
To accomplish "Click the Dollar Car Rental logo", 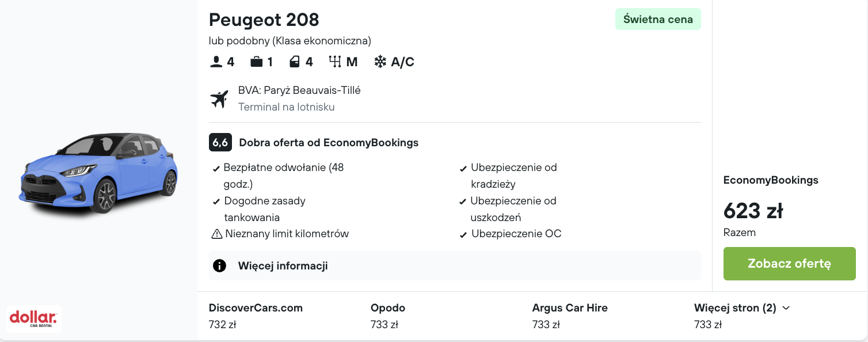I will click(x=34, y=318).
